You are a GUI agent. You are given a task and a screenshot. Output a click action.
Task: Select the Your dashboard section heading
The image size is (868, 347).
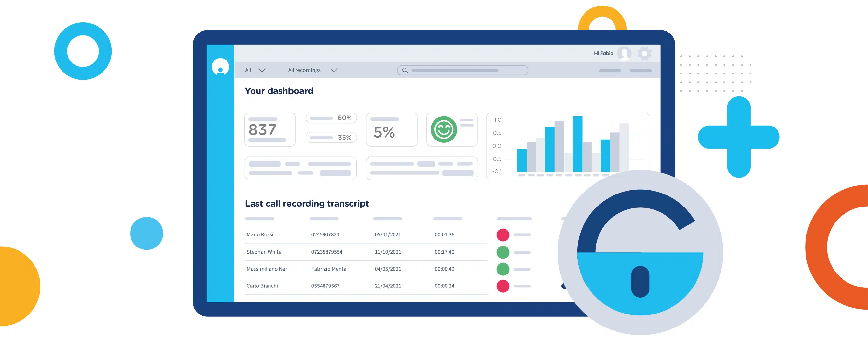click(x=279, y=90)
